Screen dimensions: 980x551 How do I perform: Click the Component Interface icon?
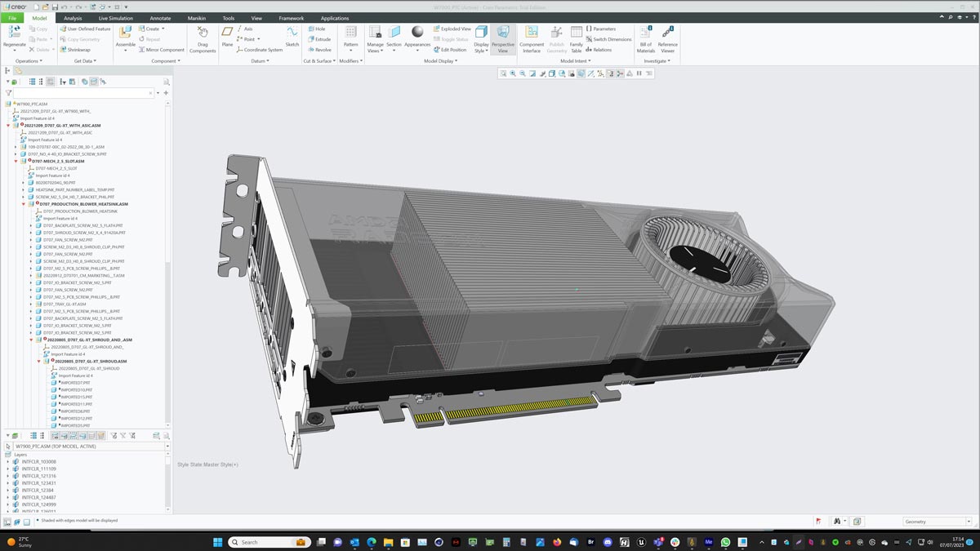[531, 34]
